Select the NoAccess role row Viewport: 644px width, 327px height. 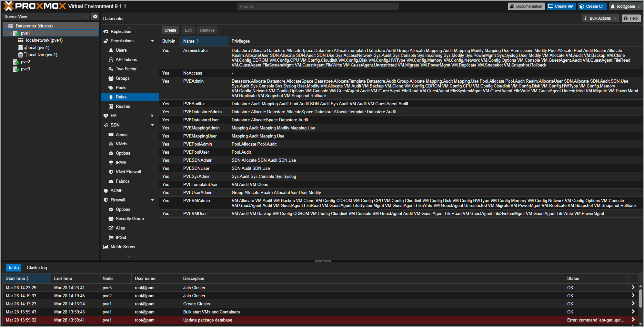click(401, 73)
